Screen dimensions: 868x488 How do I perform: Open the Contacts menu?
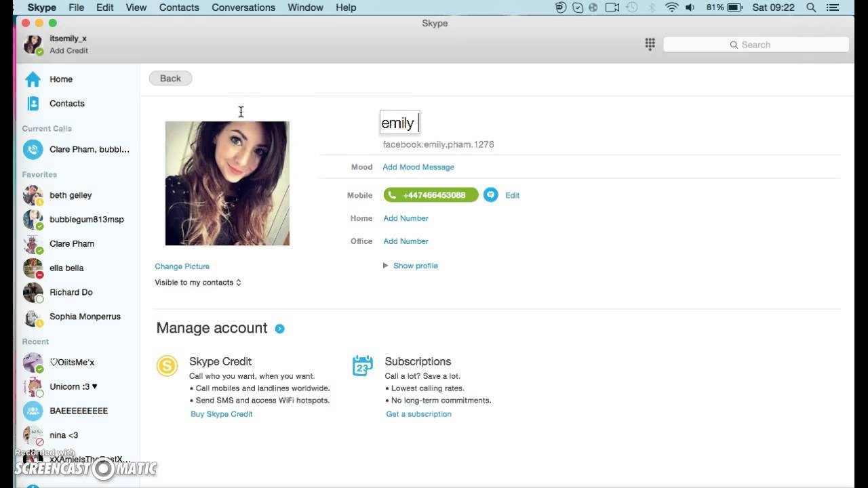click(179, 7)
